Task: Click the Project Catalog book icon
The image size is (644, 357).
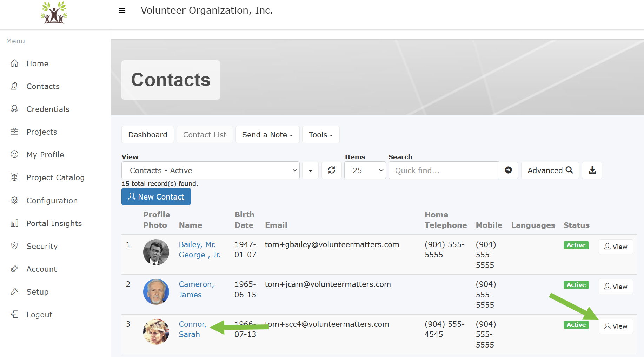Action: click(14, 177)
